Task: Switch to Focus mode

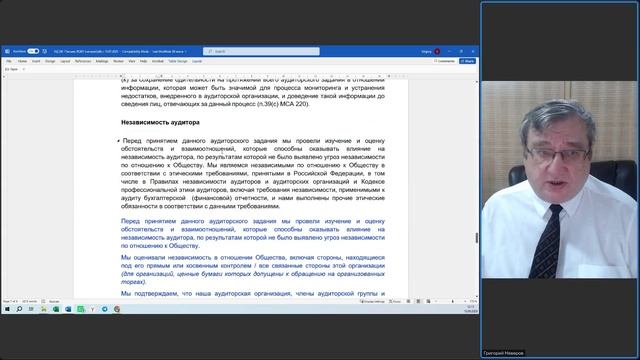Action: (395, 301)
